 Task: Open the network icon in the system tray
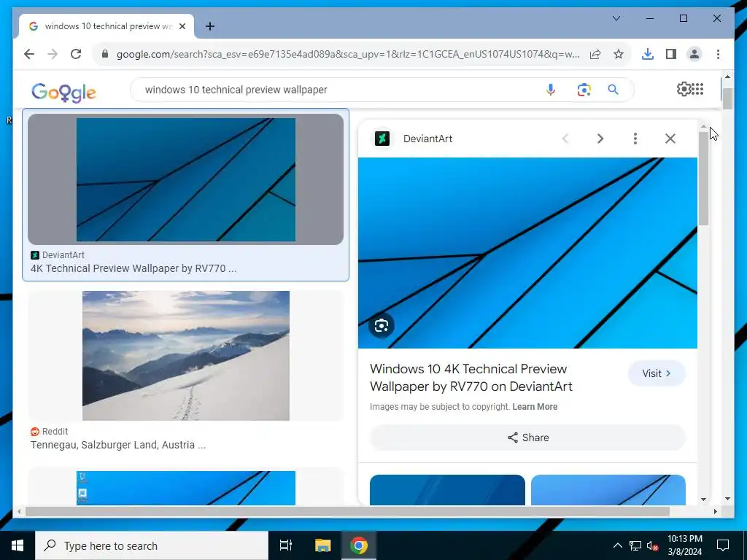(635, 545)
